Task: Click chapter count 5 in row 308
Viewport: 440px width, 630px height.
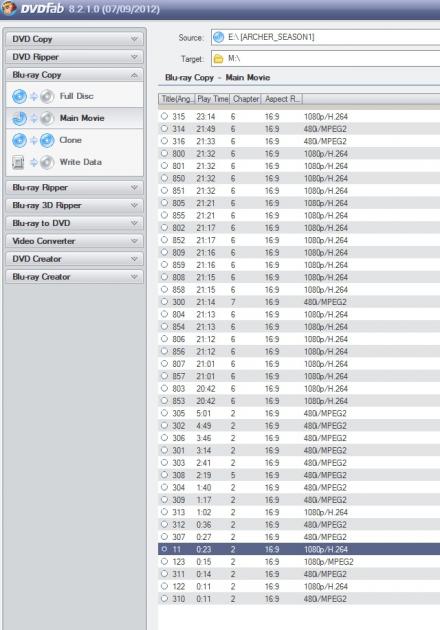Action: click(x=233, y=475)
